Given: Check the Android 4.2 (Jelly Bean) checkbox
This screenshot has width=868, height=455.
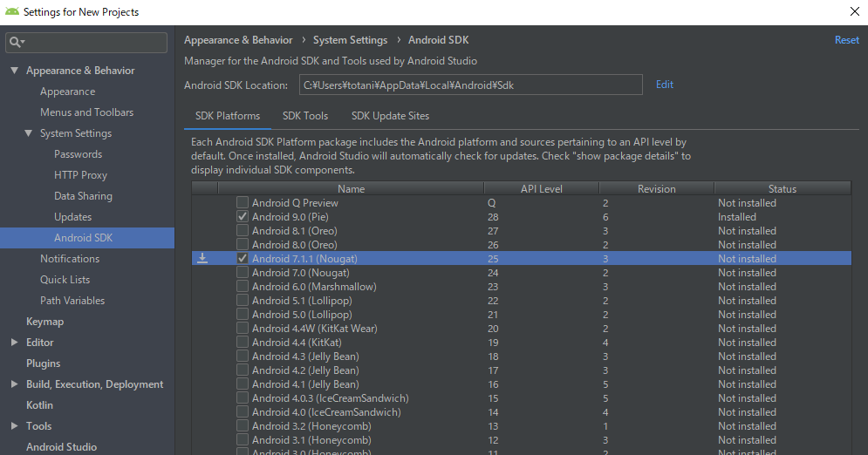Looking at the screenshot, I should tap(242, 370).
